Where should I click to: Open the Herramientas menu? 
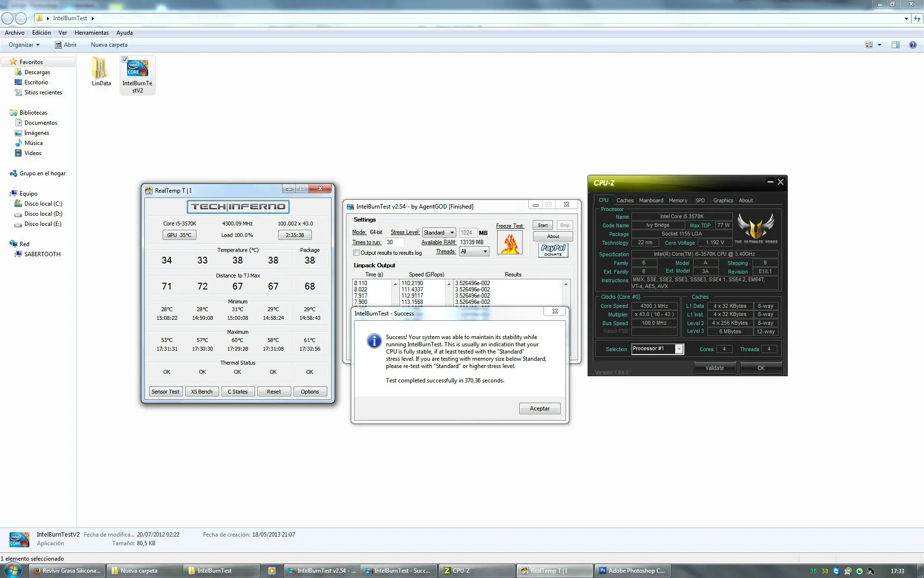tap(91, 33)
